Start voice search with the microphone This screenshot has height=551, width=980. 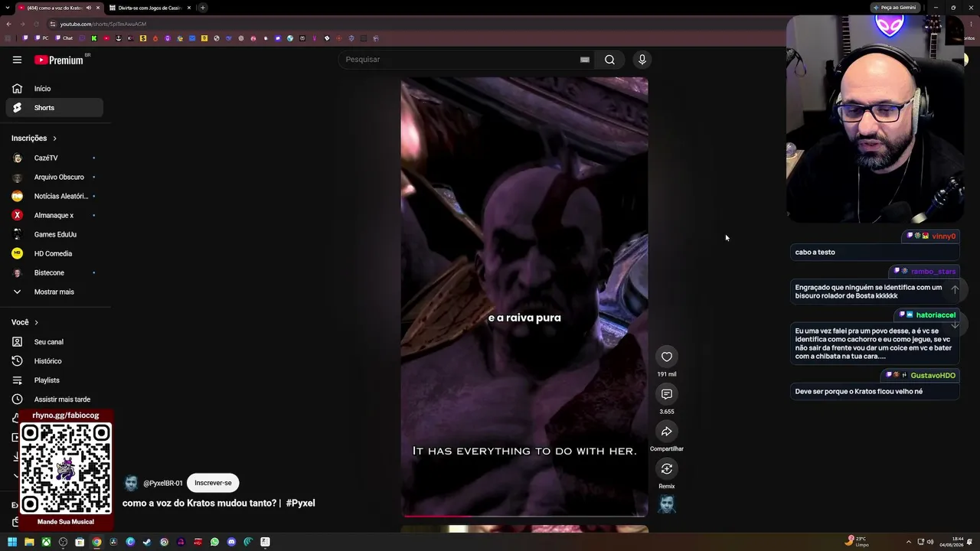pos(642,60)
